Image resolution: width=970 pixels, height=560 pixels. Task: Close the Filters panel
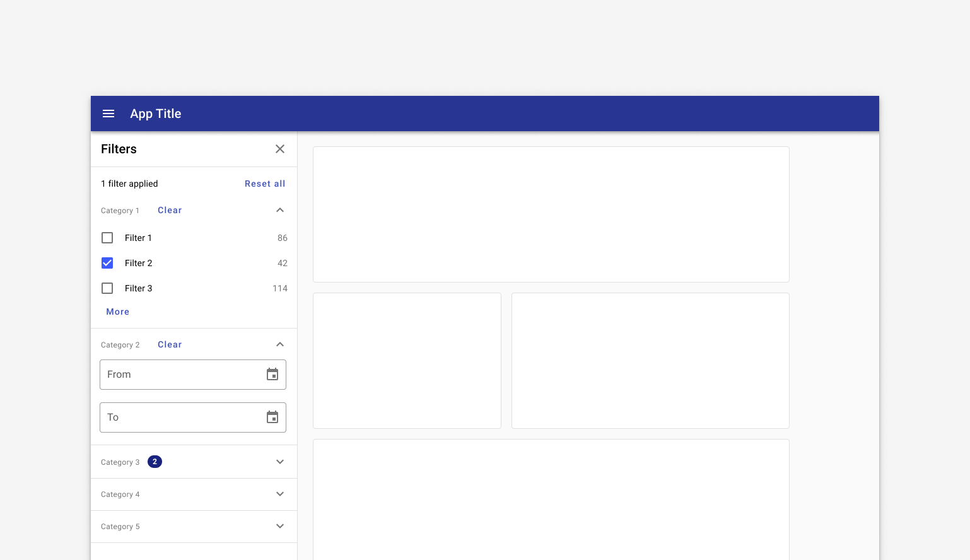280,149
